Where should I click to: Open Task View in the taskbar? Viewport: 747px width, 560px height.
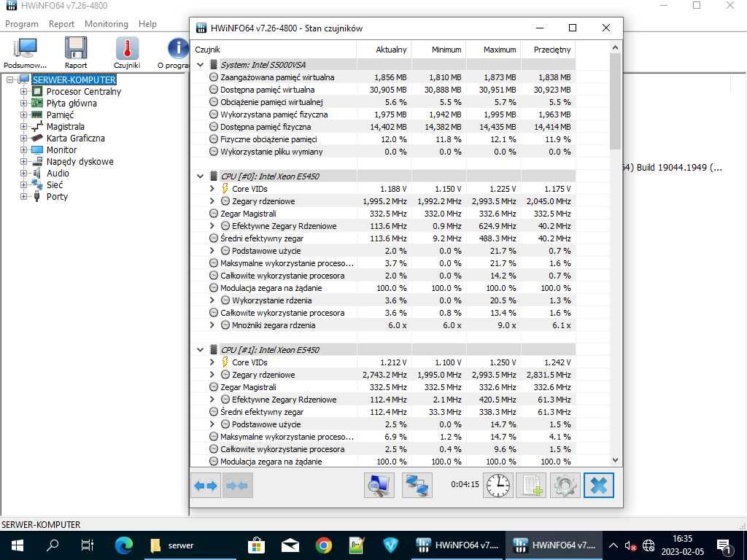click(x=88, y=545)
